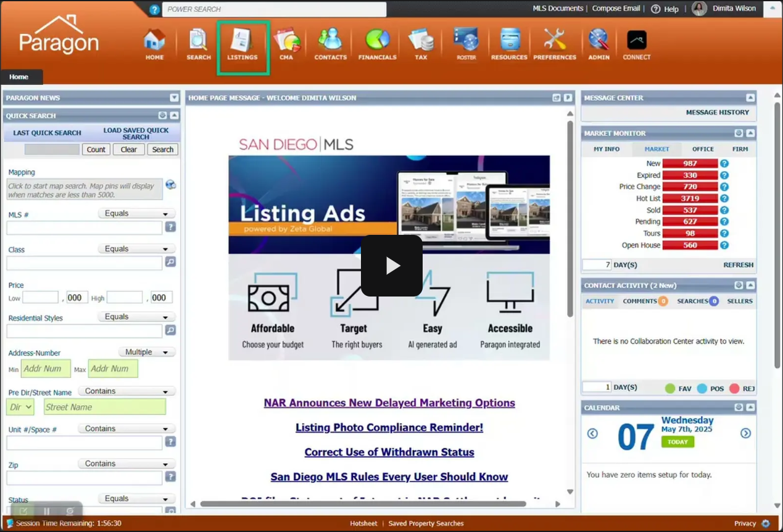Click the Count button
Image resolution: width=783 pixels, height=532 pixels.
click(96, 149)
